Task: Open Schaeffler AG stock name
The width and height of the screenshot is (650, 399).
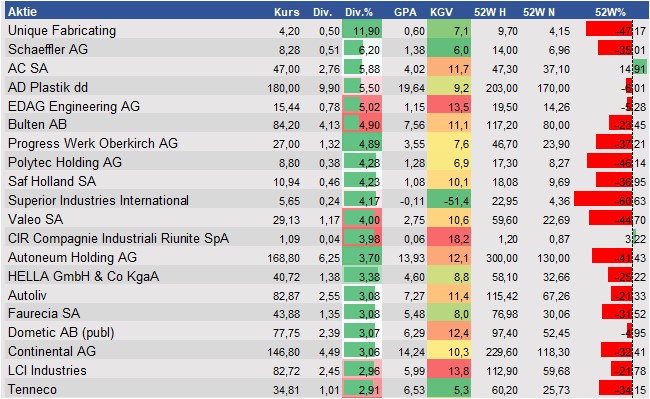Action: pos(48,49)
